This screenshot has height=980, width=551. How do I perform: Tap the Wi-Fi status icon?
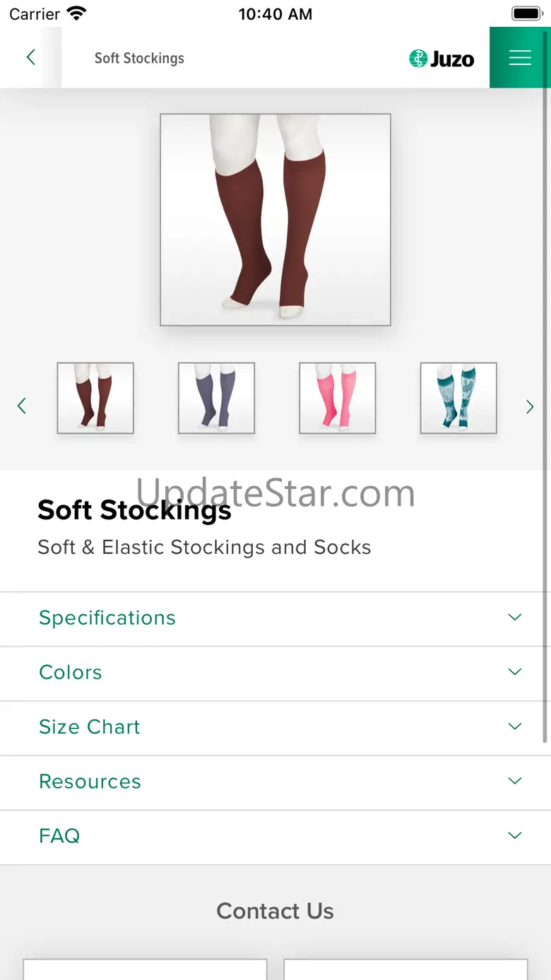[76, 13]
